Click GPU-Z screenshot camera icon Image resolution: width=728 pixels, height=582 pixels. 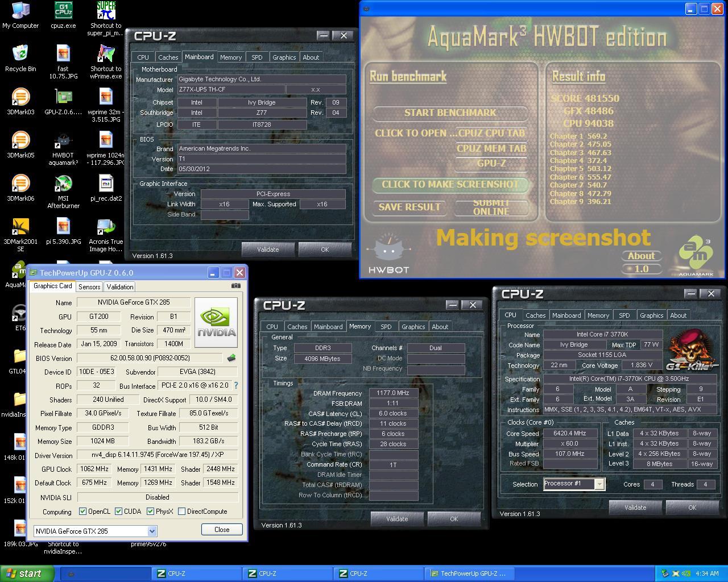[236, 286]
